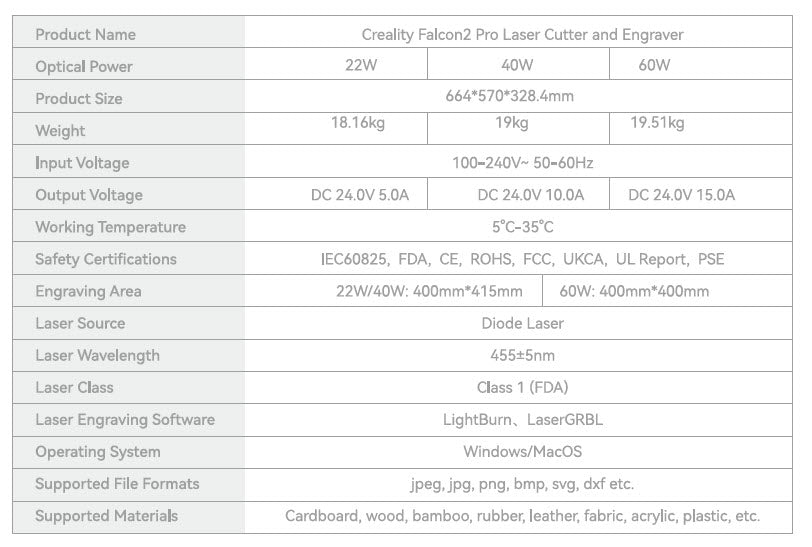This screenshot has height=547, width=812.
Task: Click the 22W optical power cell
Action: pos(360,66)
